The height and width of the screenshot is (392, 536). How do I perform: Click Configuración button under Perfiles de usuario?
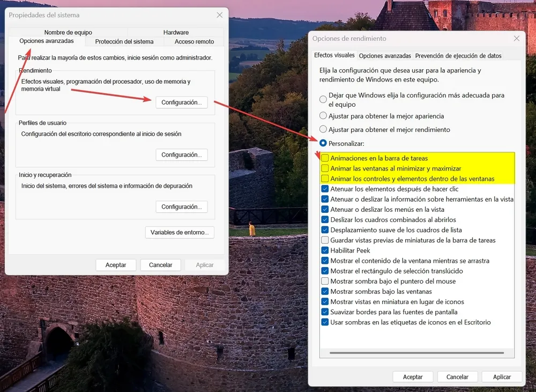(182, 154)
